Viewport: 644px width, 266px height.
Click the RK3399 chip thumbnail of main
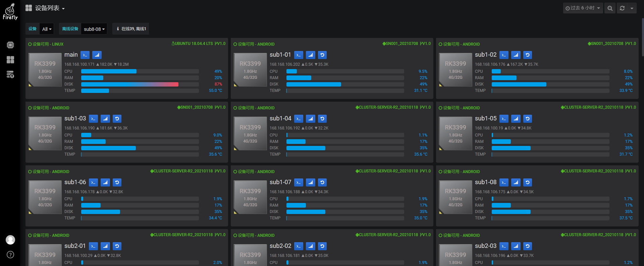pyautogui.click(x=45, y=70)
